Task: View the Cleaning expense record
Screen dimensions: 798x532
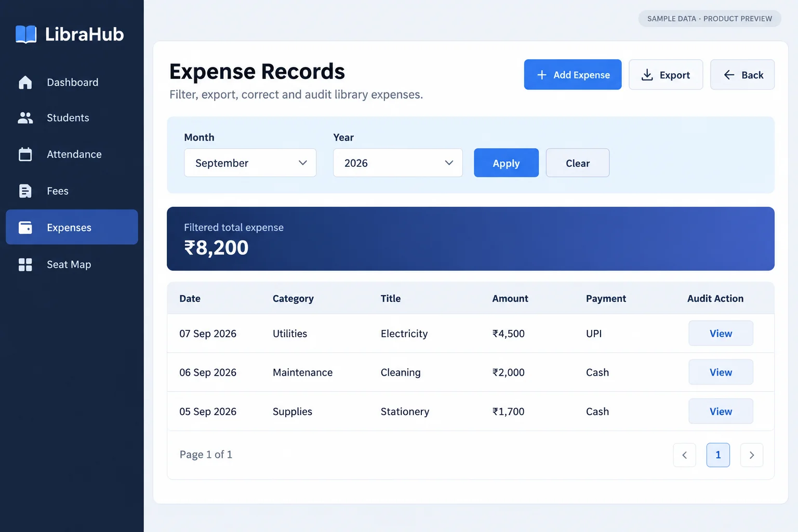Action: click(x=721, y=372)
